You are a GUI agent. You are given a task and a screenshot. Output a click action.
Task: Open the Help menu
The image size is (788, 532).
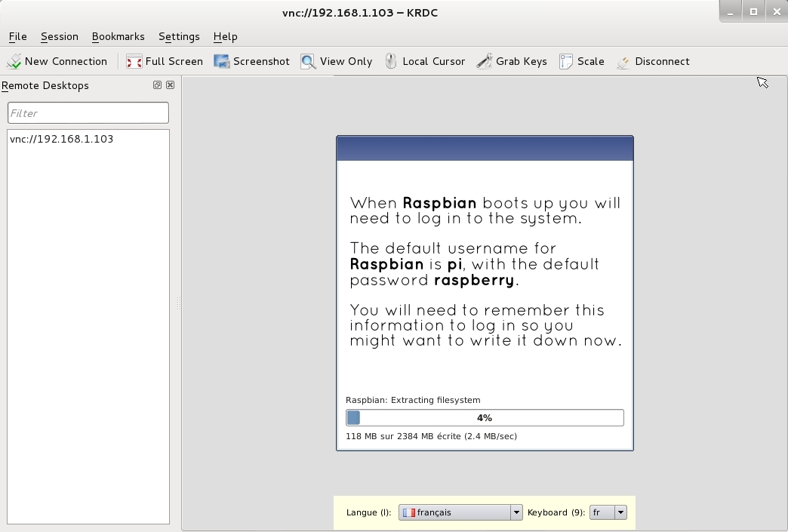pyautogui.click(x=225, y=37)
